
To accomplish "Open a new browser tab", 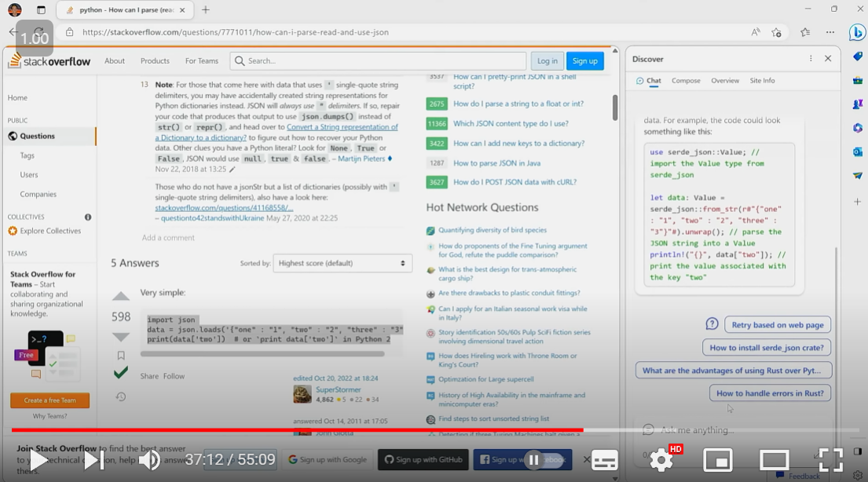I will click(206, 10).
